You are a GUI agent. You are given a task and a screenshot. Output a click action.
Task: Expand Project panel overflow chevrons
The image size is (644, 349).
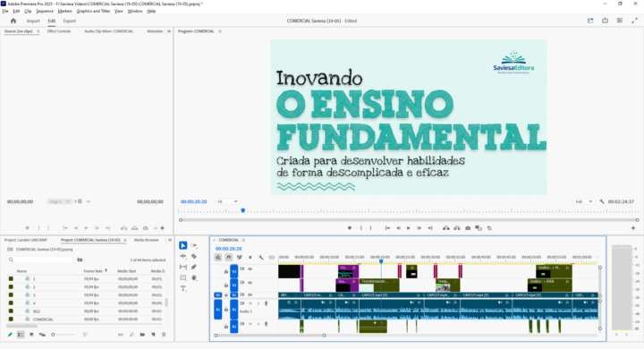[169, 240]
